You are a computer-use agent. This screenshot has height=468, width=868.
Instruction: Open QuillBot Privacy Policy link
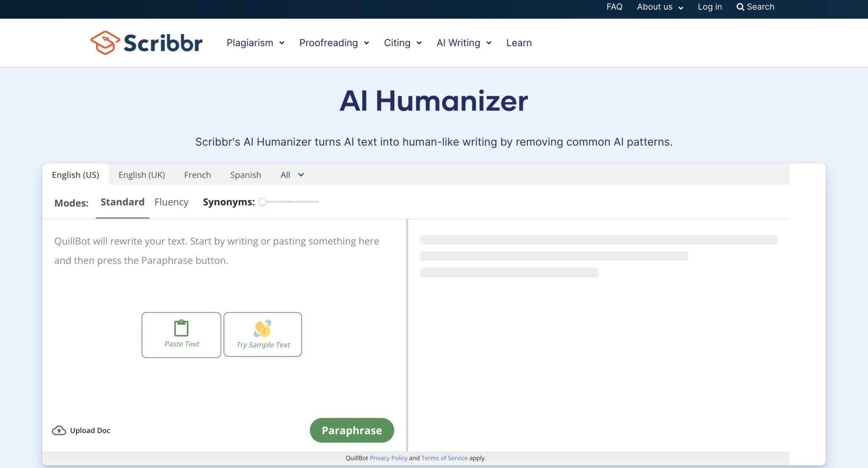tap(388, 458)
